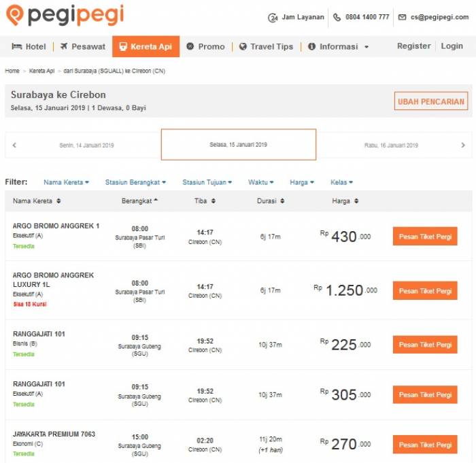Screen dimensions: 476x463
Task: Open the Kelas filter dropdown
Action: 341,182
